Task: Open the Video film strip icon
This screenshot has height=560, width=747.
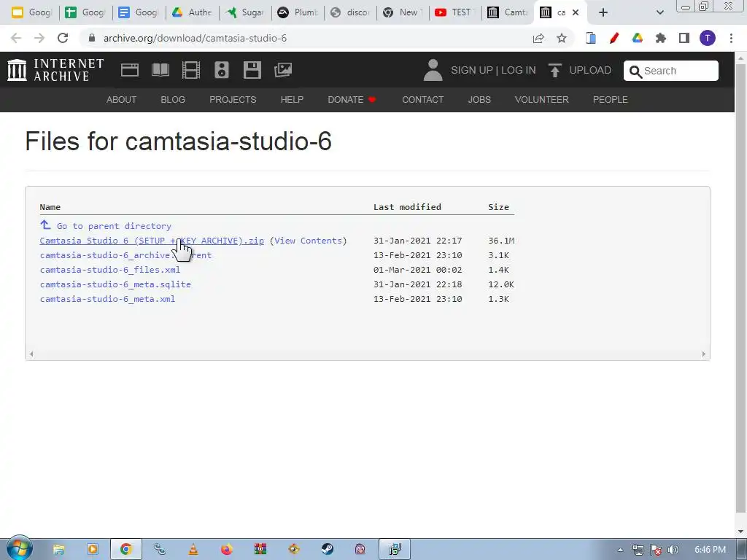Action: tap(191, 70)
